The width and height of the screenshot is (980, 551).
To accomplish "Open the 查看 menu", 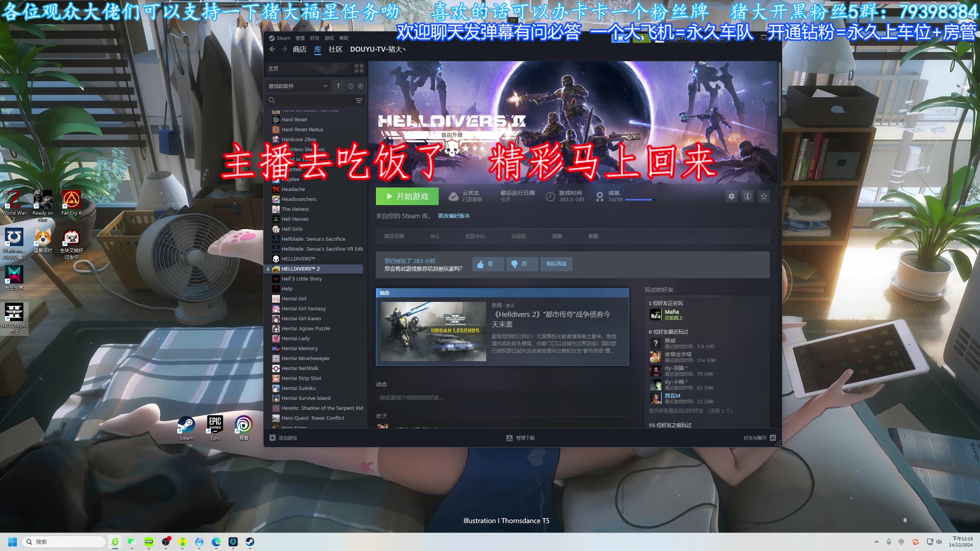I will coord(300,38).
